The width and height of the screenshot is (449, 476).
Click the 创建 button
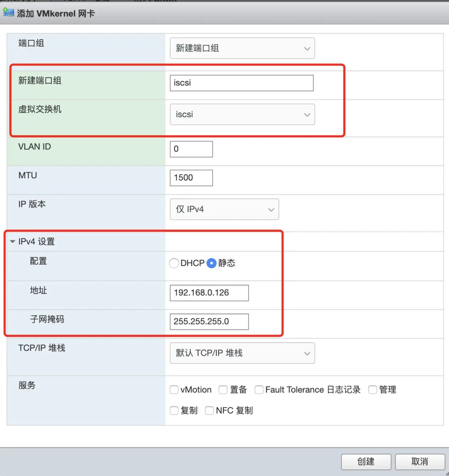pyautogui.click(x=366, y=462)
